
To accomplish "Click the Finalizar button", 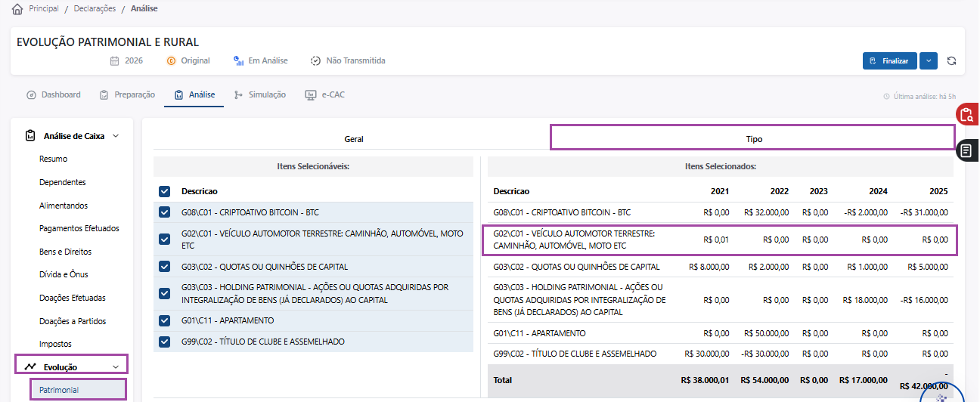I will pyautogui.click(x=890, y=60).
